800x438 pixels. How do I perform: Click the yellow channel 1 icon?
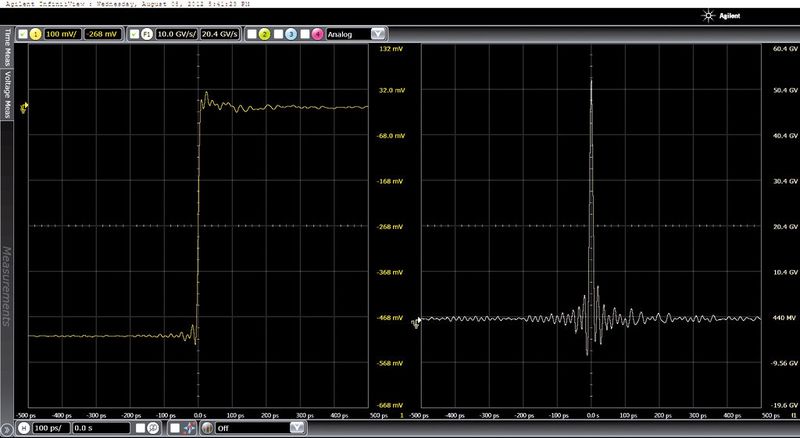(35, 34)
